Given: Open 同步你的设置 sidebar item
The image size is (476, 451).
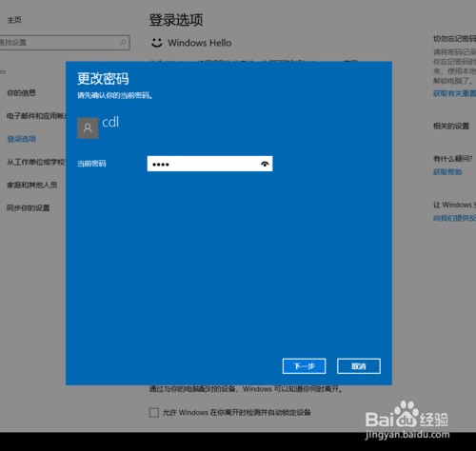Looking at the screenshot, I should click(29, 208).
